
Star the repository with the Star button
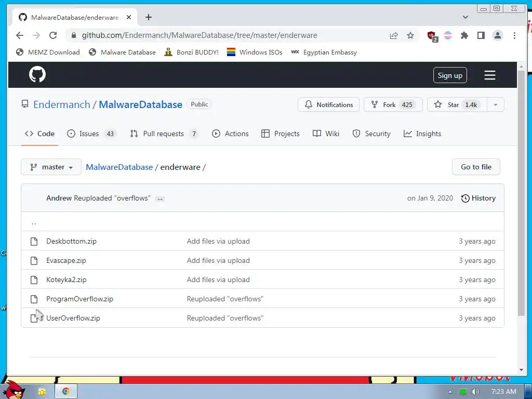click(x=457, y=104)
